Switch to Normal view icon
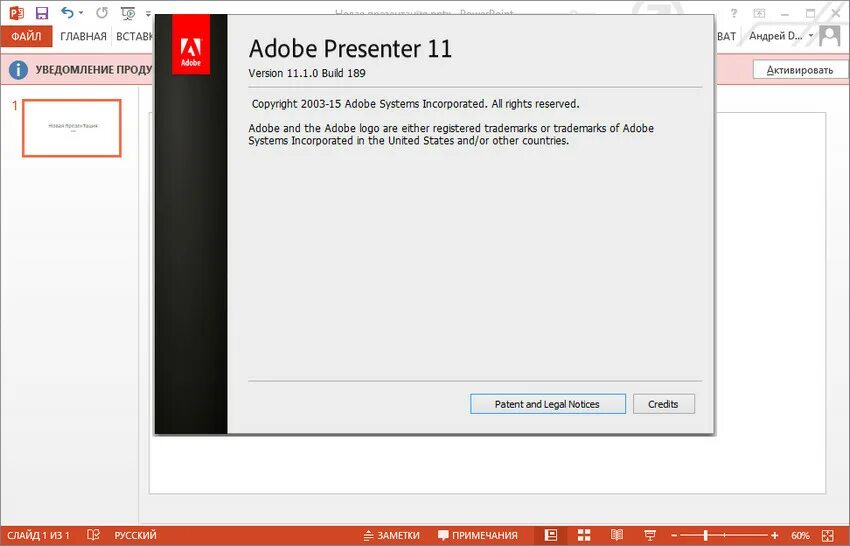The image size is (850, 546). point(551,535)
